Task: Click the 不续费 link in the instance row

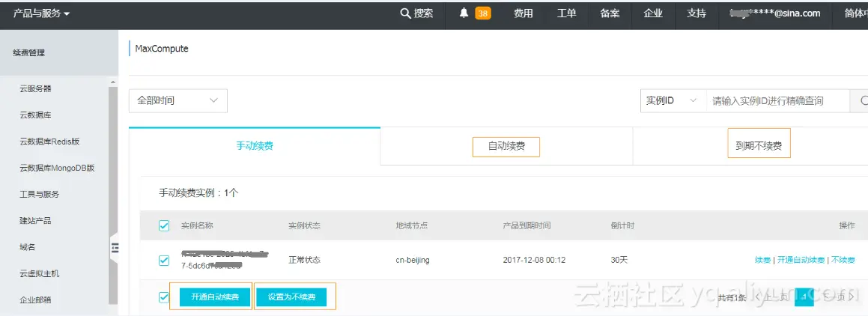Action: pos(843,260)
